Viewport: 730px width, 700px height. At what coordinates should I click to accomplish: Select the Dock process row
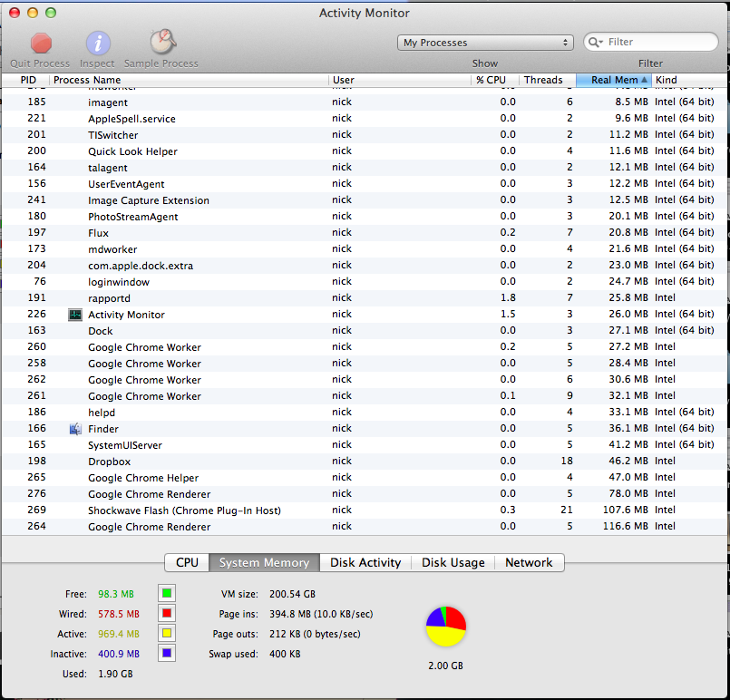coord(365,330)
